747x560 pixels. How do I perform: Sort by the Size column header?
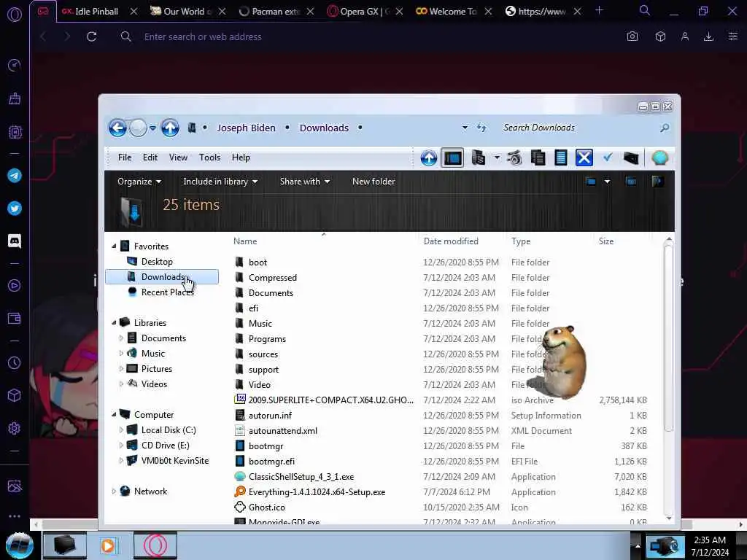point(606,241)
